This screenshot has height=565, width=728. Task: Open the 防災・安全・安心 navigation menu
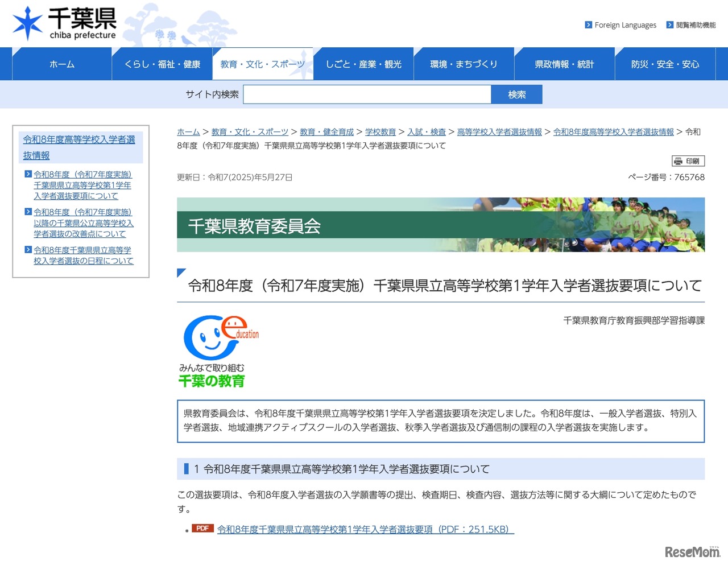click(x=664, y=64)
